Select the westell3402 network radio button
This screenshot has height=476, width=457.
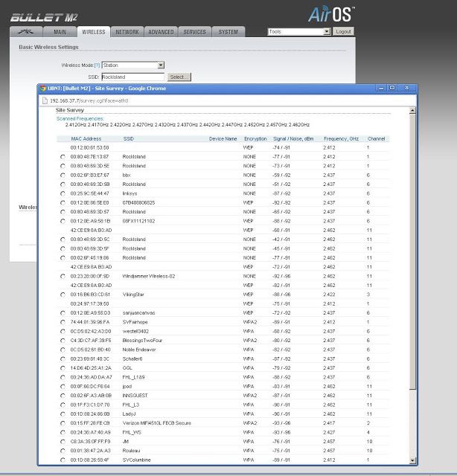pos(63,332)
